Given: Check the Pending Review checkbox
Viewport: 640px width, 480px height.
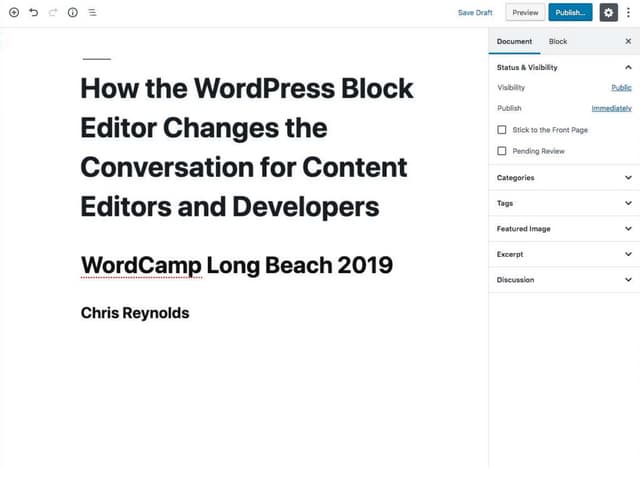Looking at the screenshot, I should [x=502, y=151].
